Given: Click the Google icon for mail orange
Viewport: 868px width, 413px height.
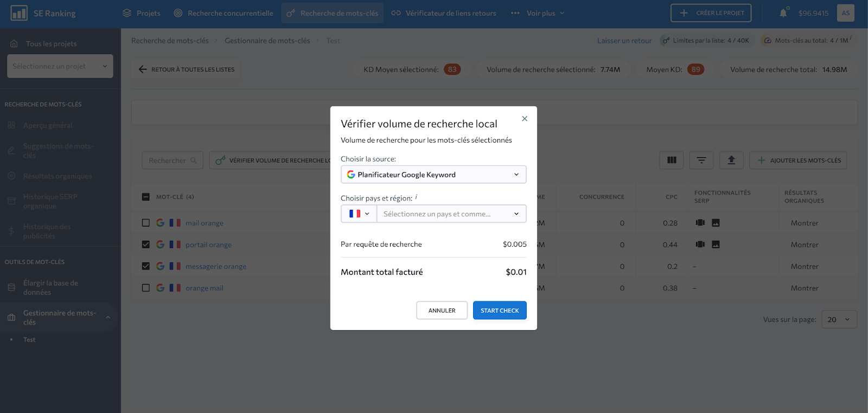Looking at the screenshot, I should pyautogui.click(x=160, y=223).
